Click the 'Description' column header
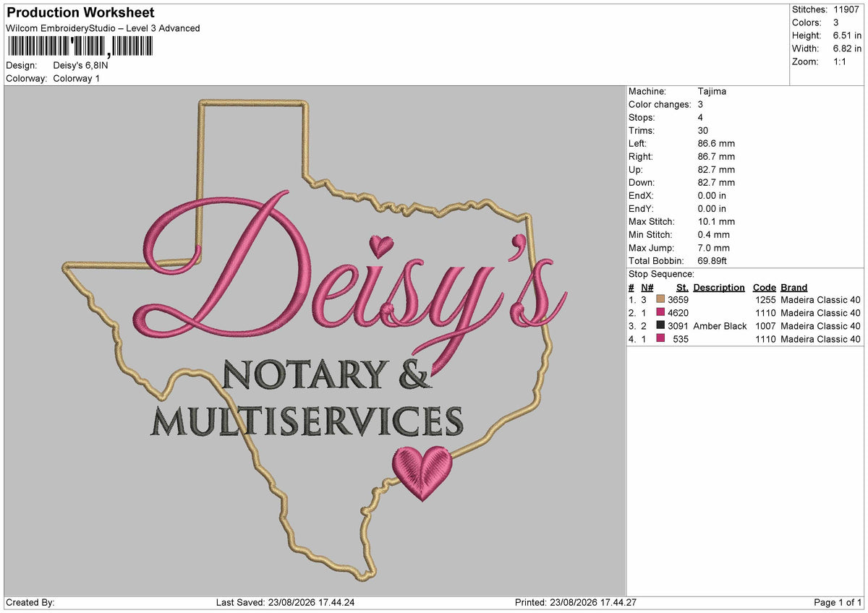 [x=719, y=287]
